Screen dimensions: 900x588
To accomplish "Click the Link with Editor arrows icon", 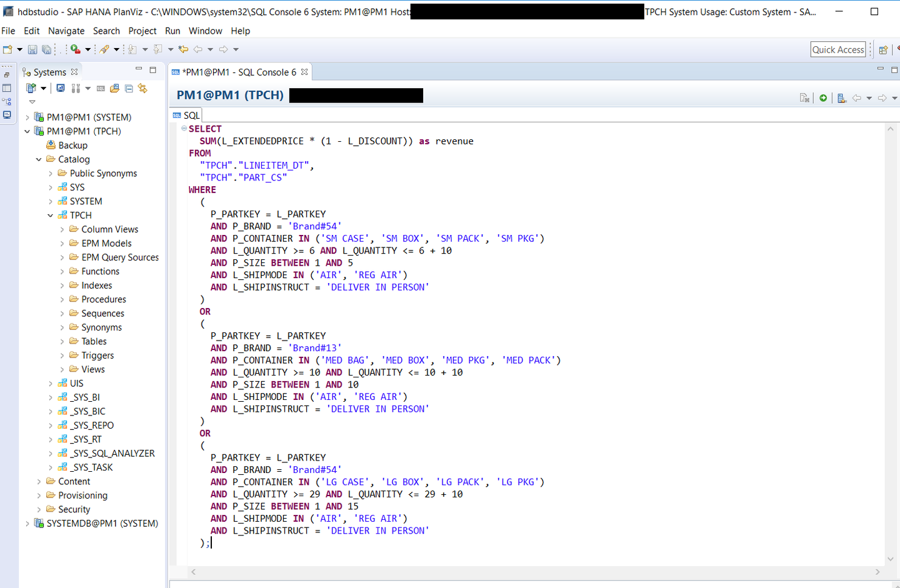I will (x=142, y=89).
